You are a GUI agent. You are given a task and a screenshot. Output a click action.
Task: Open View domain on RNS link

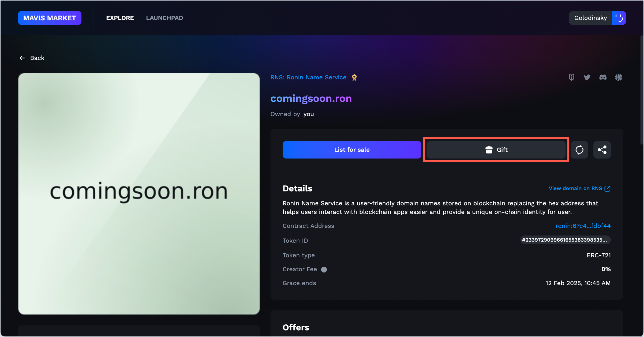coord(579,188)
